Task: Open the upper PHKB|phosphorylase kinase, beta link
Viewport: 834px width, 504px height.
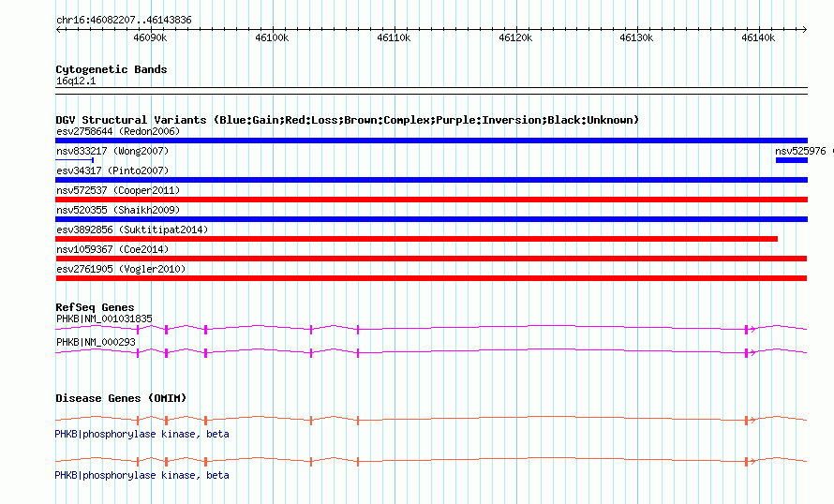Action: [142, 435]
